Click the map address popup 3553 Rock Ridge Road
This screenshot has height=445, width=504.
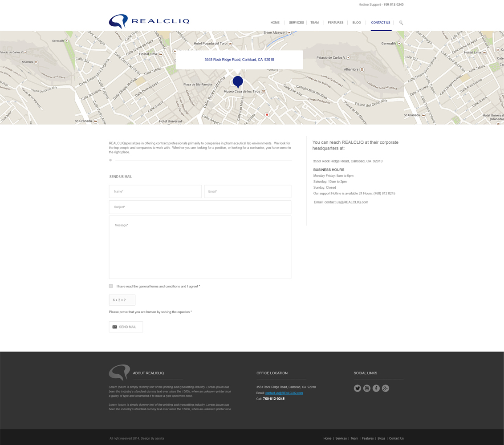click(x=239, y=60)
